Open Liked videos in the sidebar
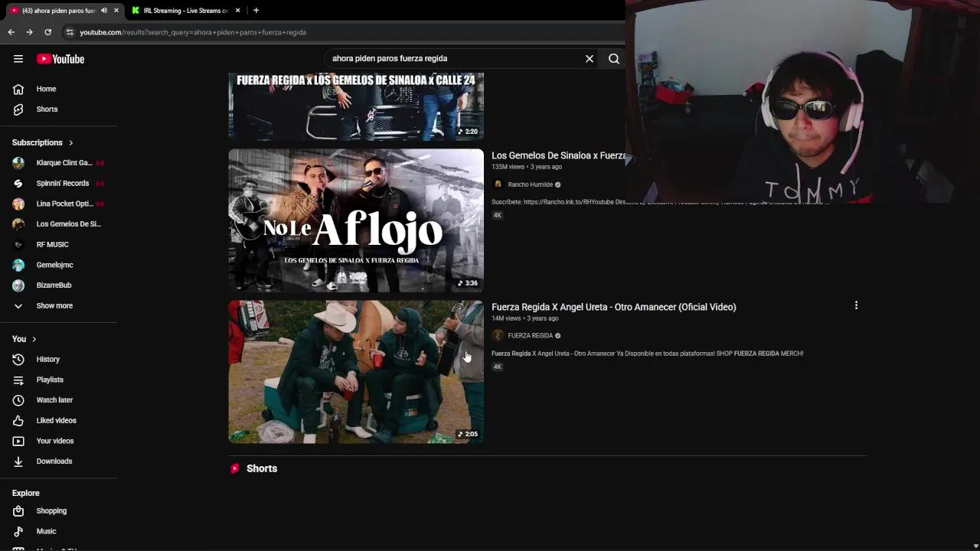The image size is (980, 551). (x=58, y=421)
